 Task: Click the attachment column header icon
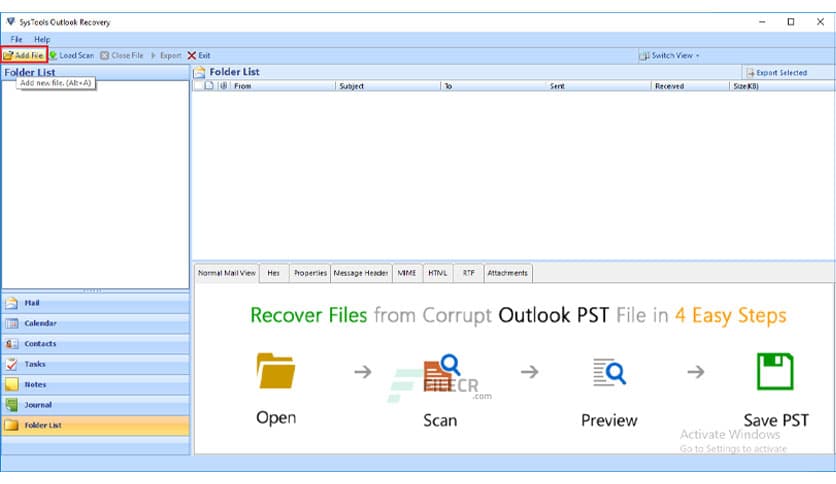click(224, 85)
